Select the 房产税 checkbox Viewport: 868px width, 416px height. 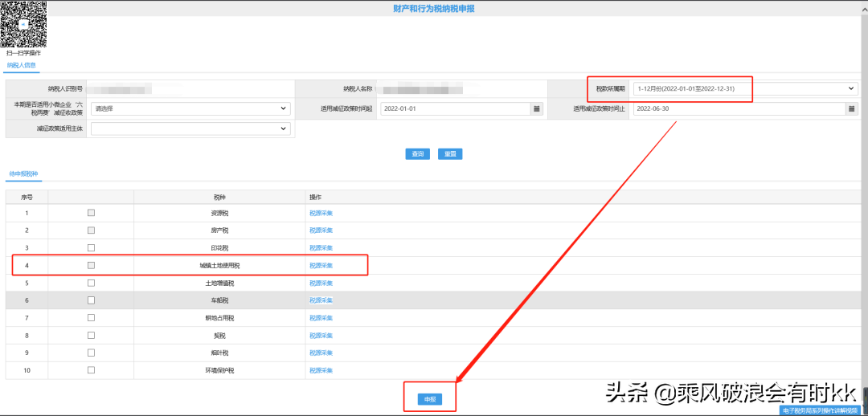click(91, 230)
